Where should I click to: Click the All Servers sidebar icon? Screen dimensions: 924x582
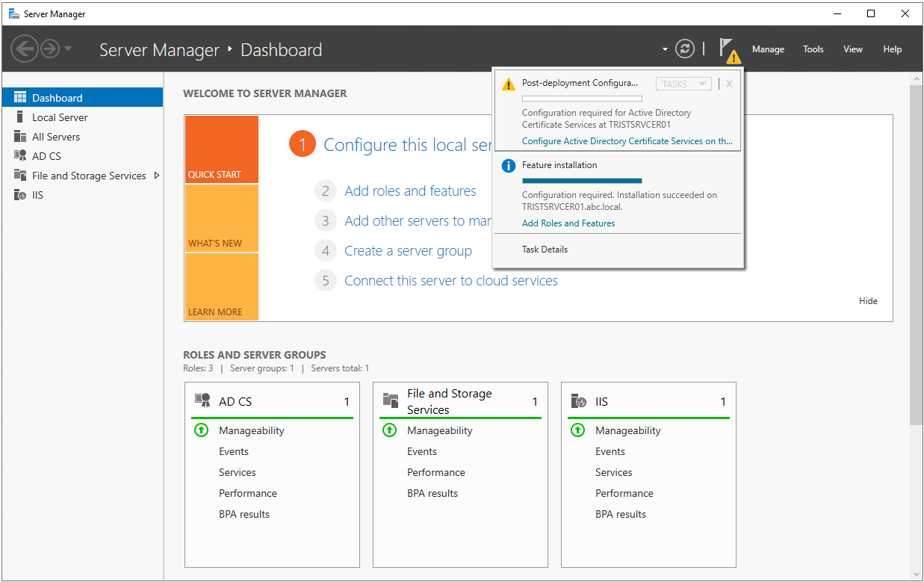tap(20, 137)
